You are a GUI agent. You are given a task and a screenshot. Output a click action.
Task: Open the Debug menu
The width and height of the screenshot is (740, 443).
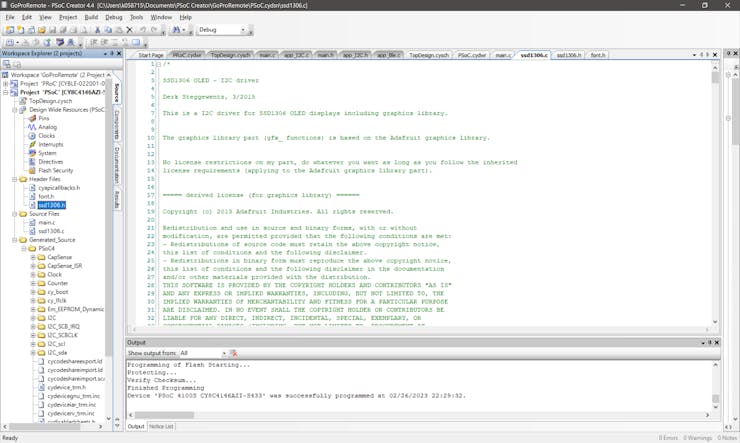[x=113, y=17]
